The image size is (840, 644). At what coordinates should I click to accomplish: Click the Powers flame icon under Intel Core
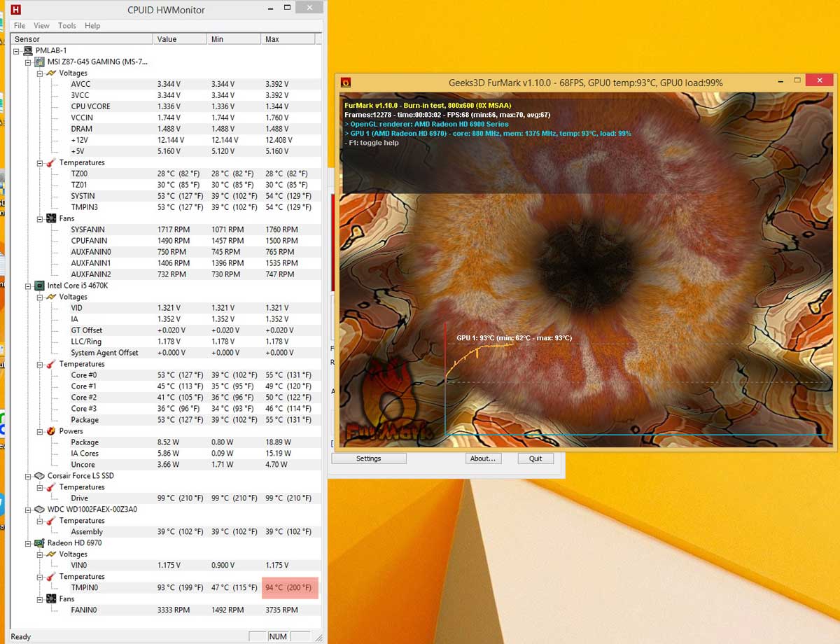coord(51,431)
